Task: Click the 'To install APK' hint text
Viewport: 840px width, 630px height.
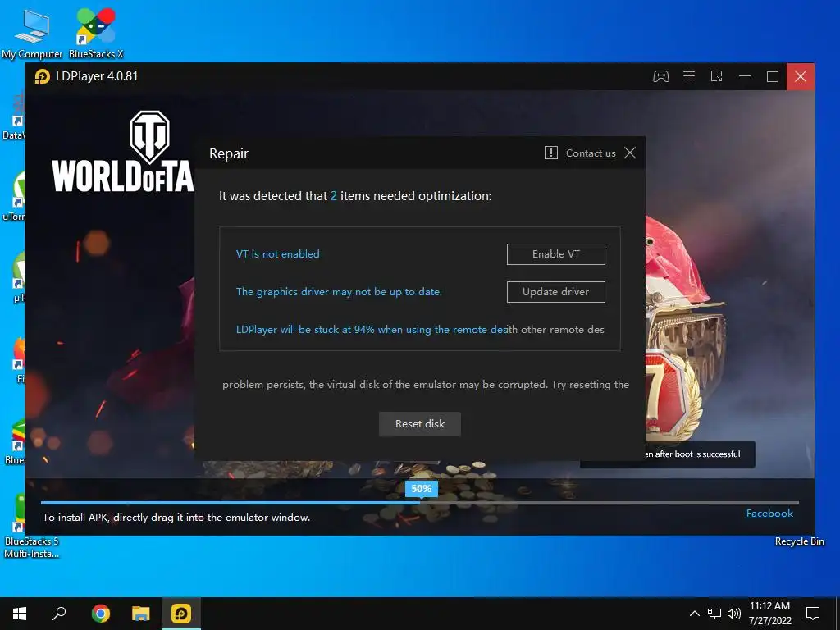Action: [176, 518]
